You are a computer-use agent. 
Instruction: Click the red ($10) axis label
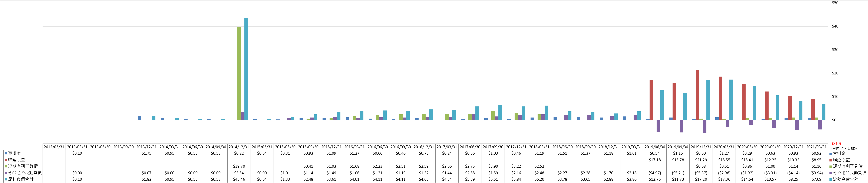tap(836, 144)
